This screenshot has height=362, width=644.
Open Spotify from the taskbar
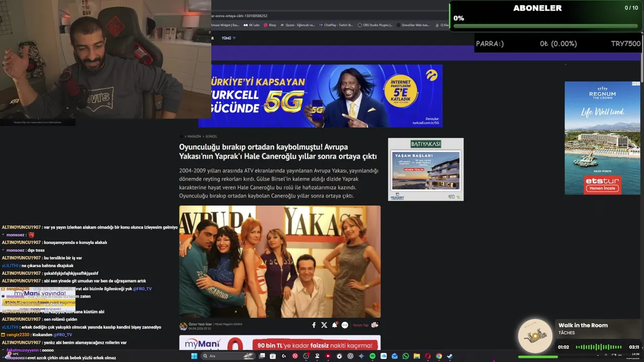[372, 356]
